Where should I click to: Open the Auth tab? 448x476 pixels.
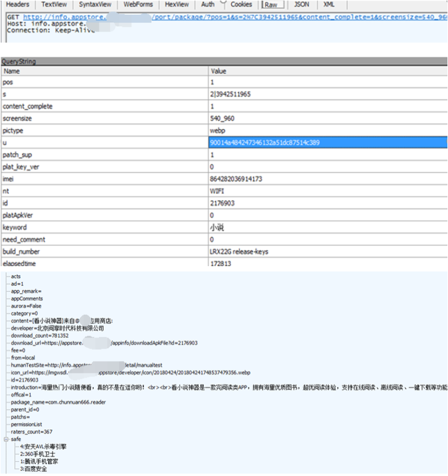click(x=207, y=5)
